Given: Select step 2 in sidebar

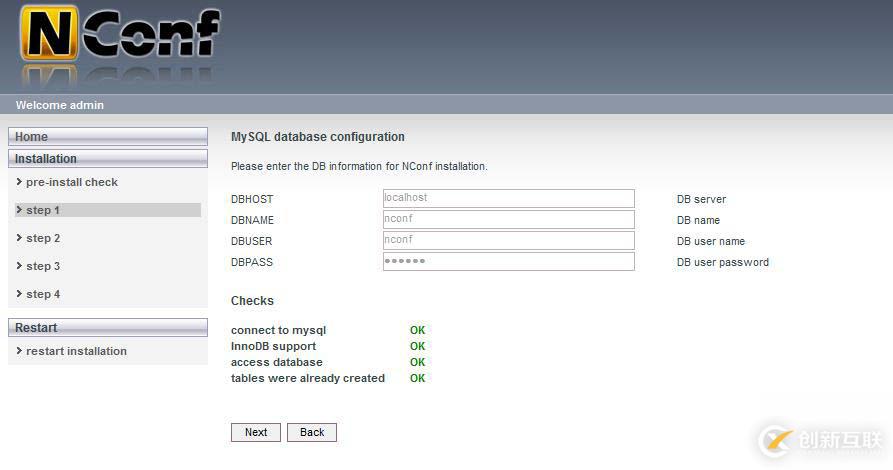Looking at the screenshot, I should click(43, 238).
